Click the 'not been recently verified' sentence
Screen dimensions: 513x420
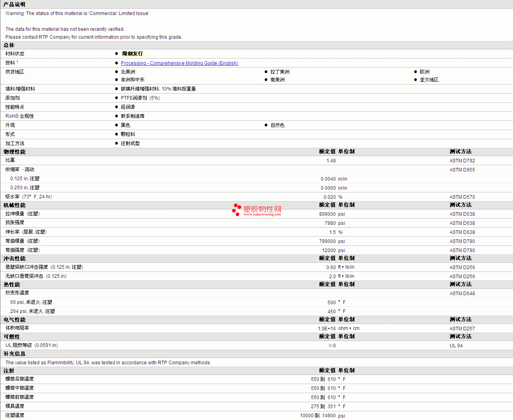coord(65,29)
